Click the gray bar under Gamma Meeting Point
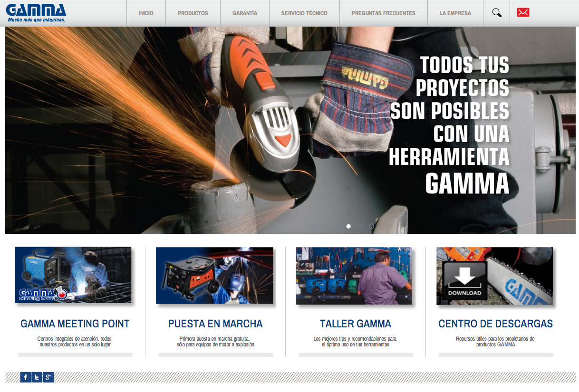Viewport: 579px width, 392px height. coord(75,354)
